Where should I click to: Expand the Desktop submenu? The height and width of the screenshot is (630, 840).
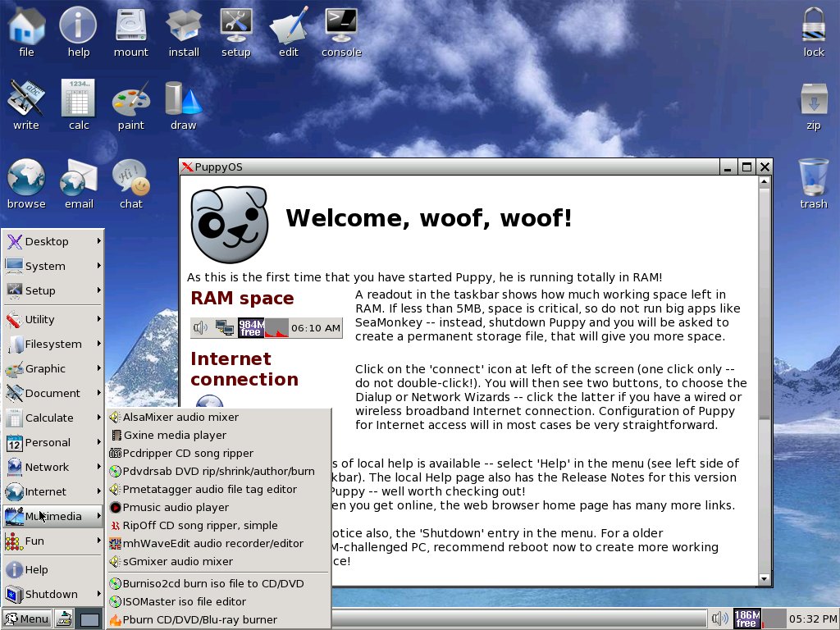pyautogui.click(x=52, y=242)
